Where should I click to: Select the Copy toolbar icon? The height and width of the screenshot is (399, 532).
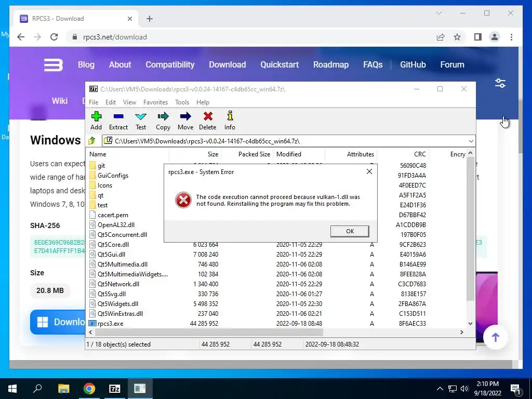(163, 121)
